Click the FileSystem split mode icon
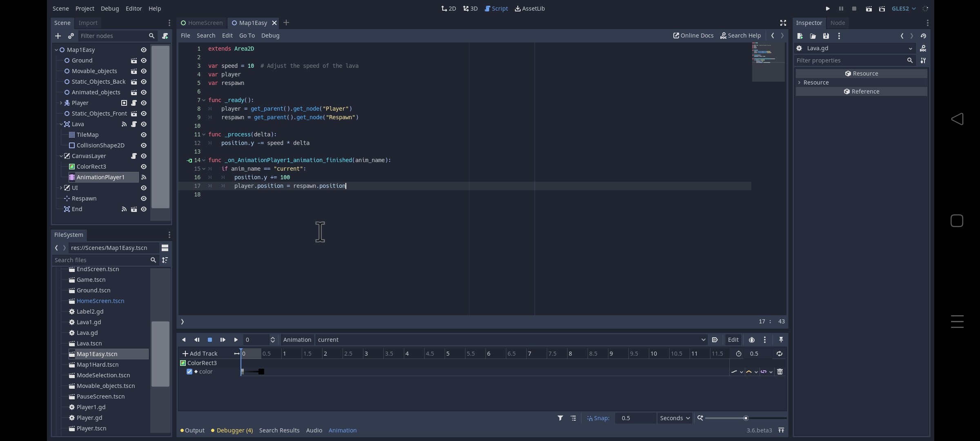This screenshot has height=441, width=980. 165,248
